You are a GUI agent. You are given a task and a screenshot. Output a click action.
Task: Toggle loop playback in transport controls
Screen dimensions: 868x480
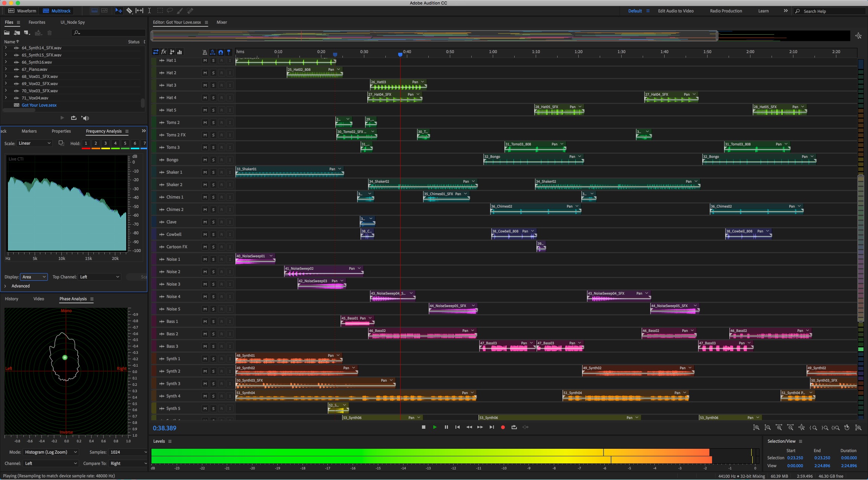tap(514, 427)
